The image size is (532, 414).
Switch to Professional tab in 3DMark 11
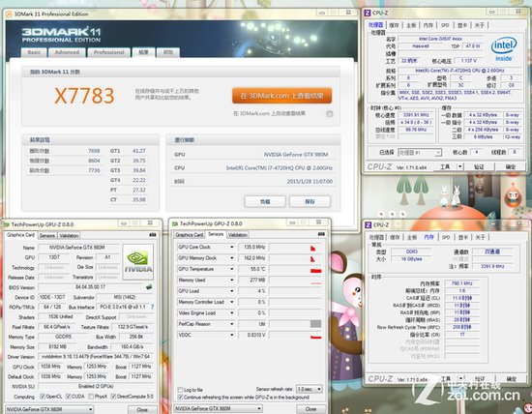coord(109,52)
